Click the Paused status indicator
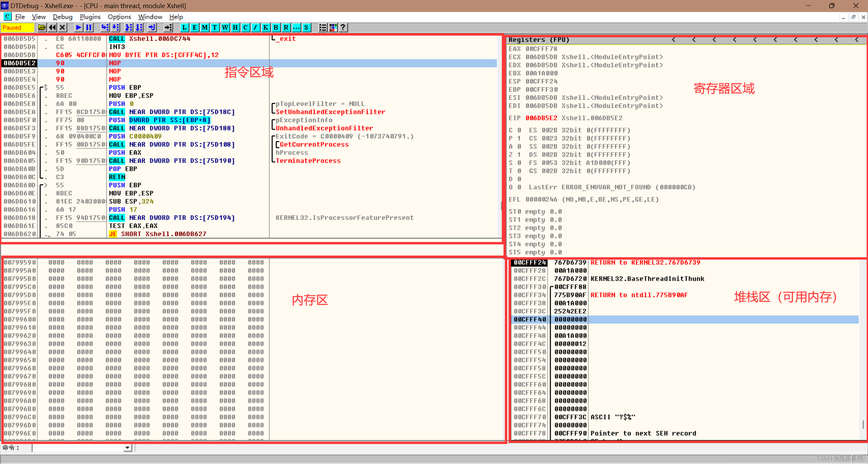This screenshot has width=868, height=464. click(18, 27)
